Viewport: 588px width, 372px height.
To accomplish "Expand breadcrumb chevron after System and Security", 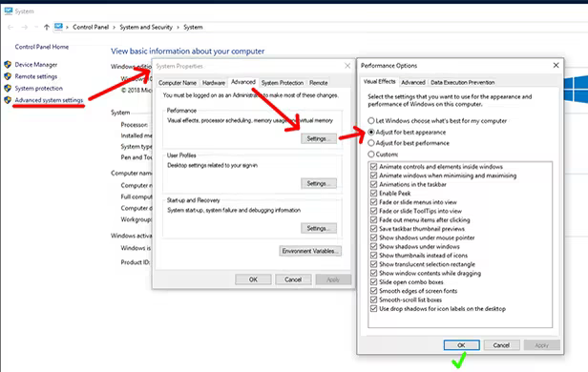I will 178,27.
